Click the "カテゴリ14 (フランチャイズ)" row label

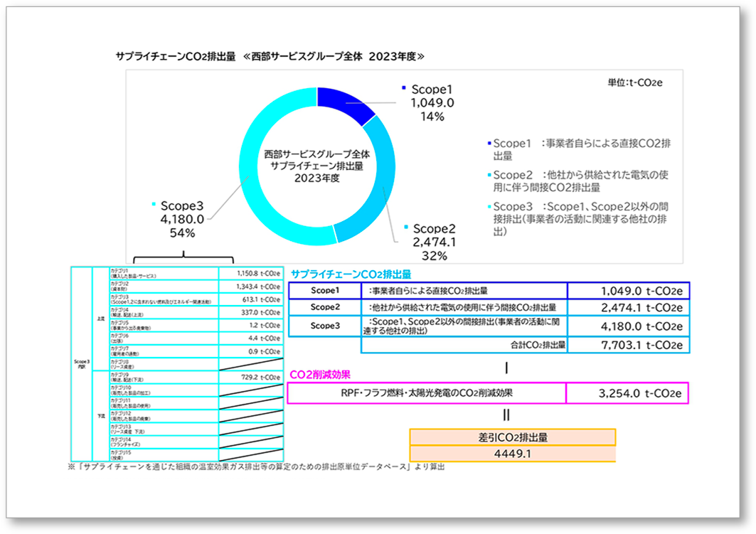coord(164,442)
